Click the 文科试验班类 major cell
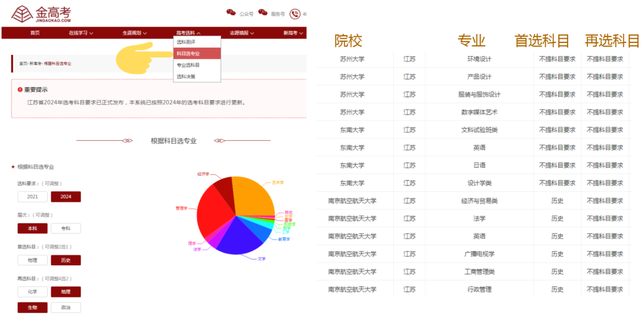The height and width of the screenshot is (316, 644). coord(479,130)
